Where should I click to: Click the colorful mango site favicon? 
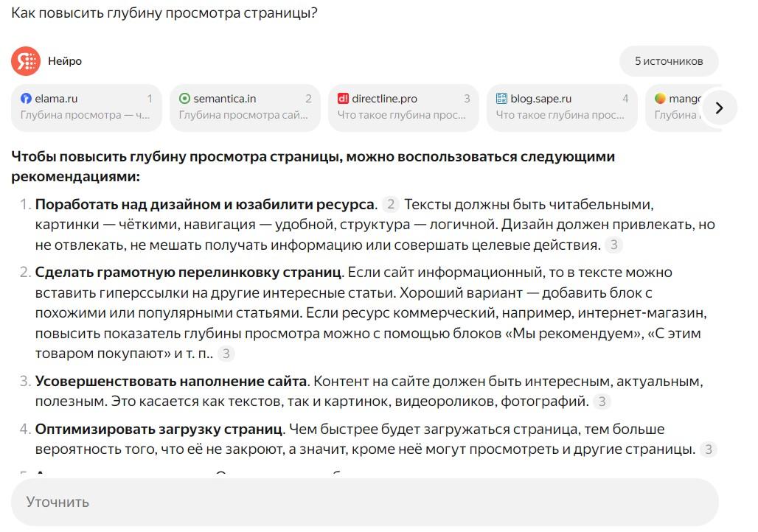(660, 97)
